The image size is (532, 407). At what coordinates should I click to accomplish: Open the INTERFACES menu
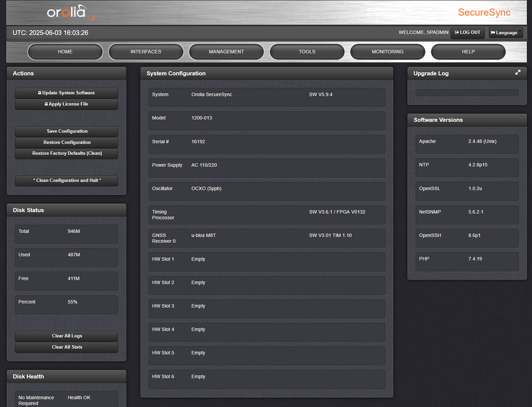146,51
